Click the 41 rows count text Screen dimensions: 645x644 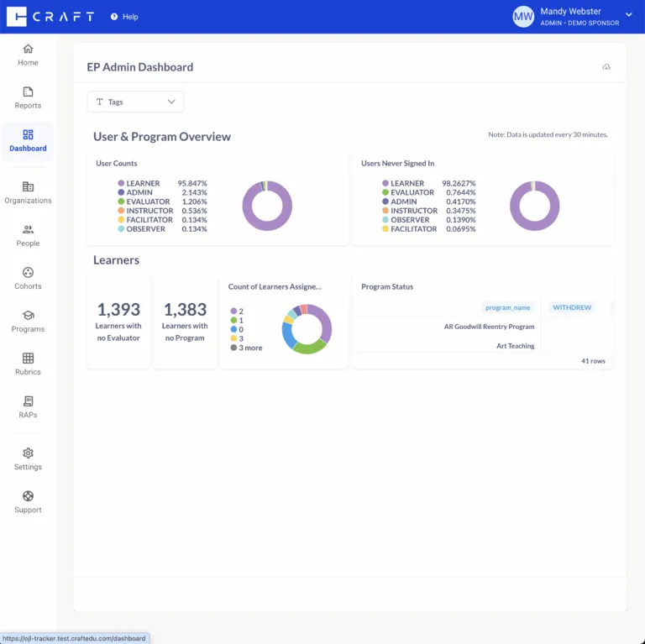click(x=593, y=361)
